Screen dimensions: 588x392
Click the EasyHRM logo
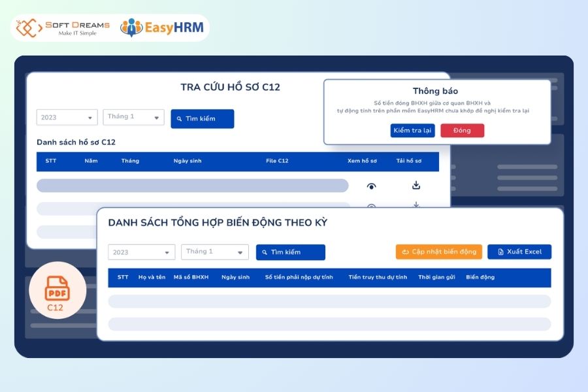pyautogui.click(x=162, y=27)
